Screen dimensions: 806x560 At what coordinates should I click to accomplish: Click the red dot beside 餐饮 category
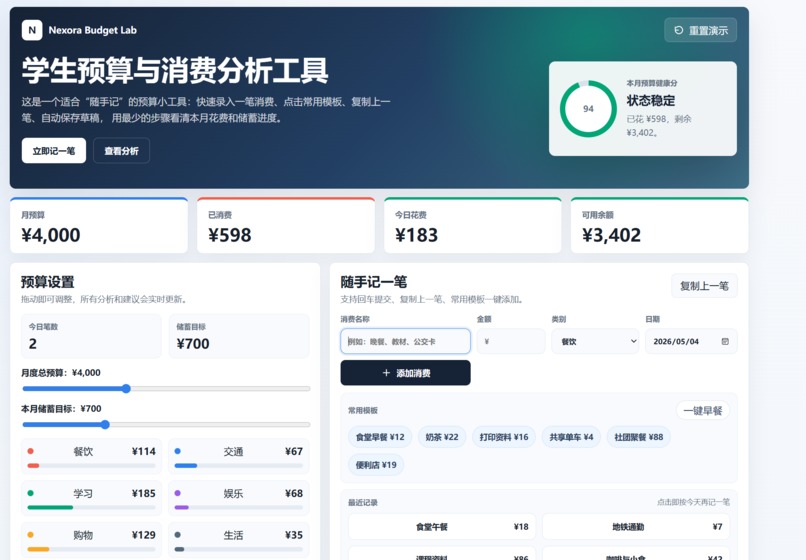click(x=30, y=451)
